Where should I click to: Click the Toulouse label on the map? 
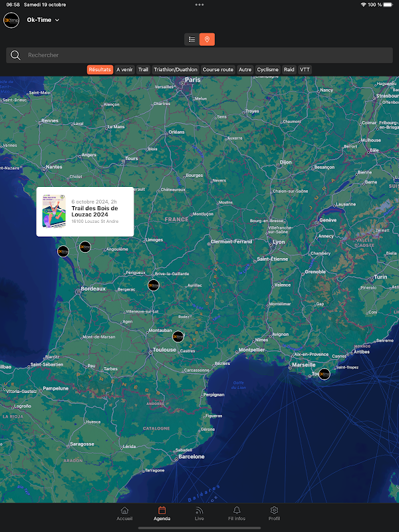164,350
